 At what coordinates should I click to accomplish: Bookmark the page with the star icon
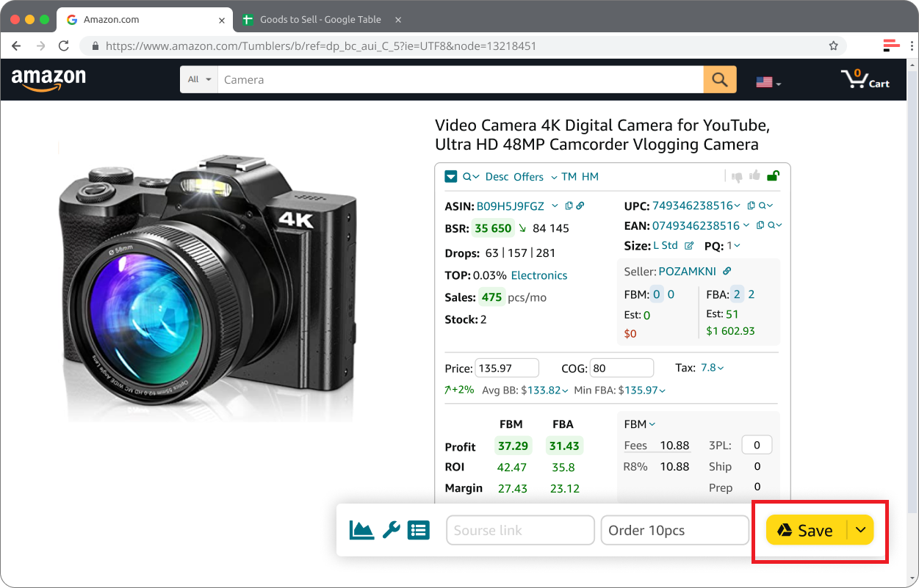click(833, 46)
